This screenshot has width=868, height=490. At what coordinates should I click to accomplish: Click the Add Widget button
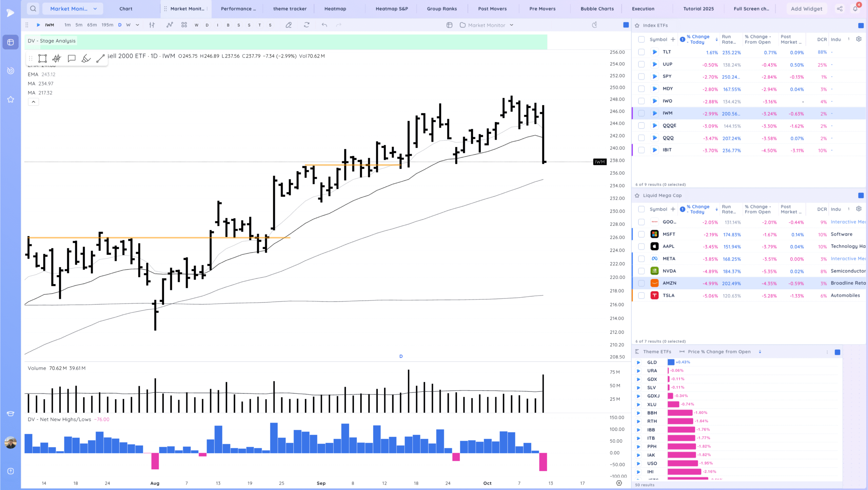[x=806, y=9]
